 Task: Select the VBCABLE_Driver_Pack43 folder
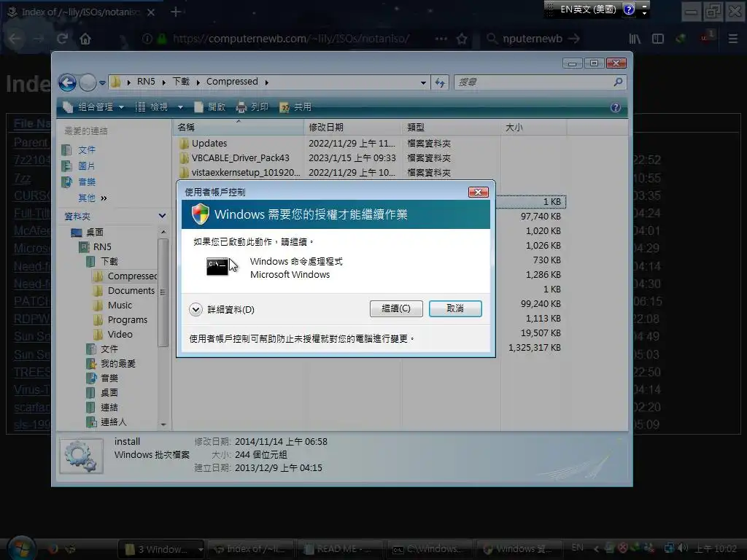[x=234, y=158]
